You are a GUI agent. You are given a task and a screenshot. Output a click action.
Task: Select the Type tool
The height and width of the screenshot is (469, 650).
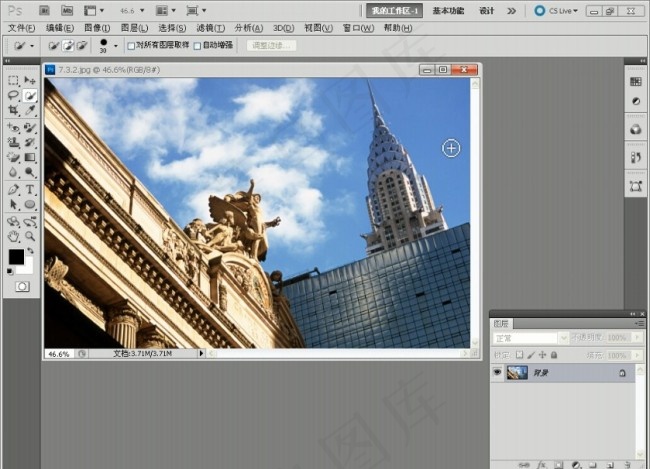pos(30,190)
